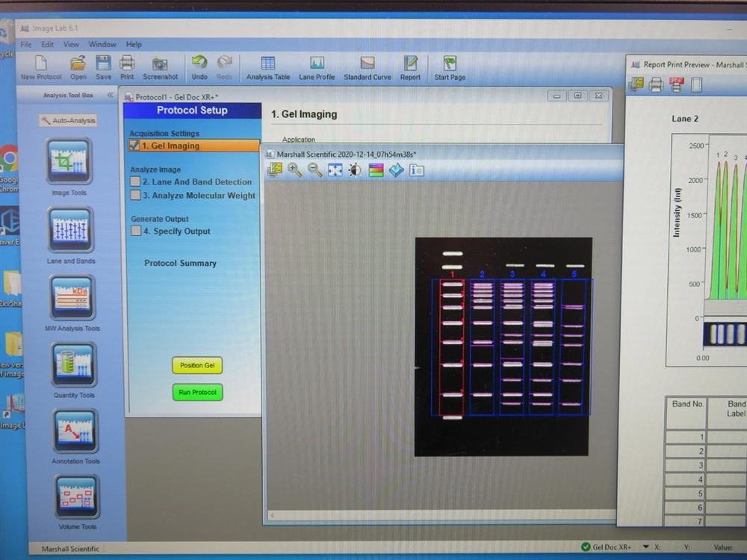Open the Analysis Table from the toolbar
Viewport: 747px width, 560px height.
pyautogui.click(x=268, y=68)
